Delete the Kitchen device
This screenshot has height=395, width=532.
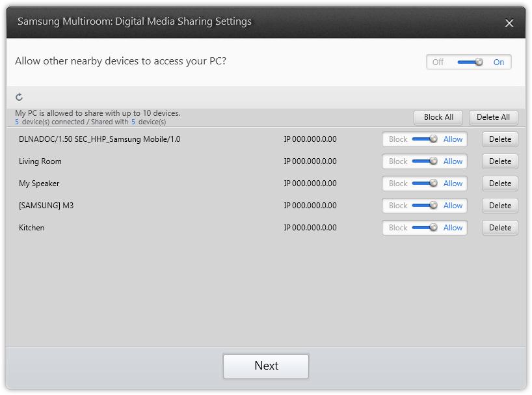[x=499, y=227]
